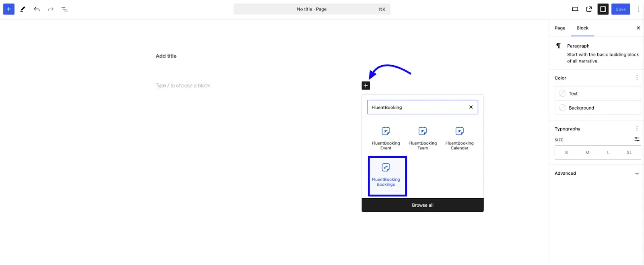Toggle custom font size control
Image resolution: width=644 pixels, height=265 pixels.
637,139
